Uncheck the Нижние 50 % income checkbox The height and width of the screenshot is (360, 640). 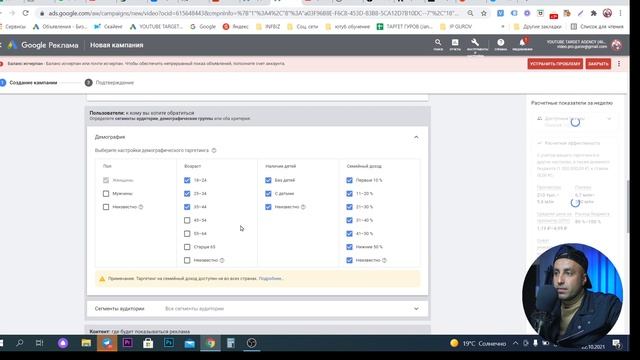coord(349,247)
